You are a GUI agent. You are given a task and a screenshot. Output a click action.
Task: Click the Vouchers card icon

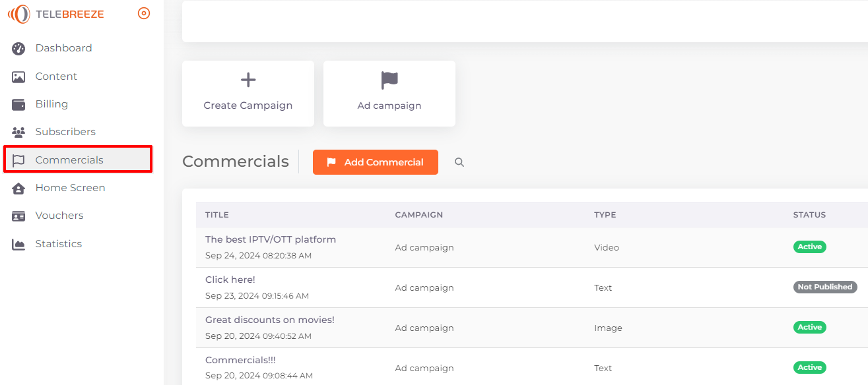tap(18, 216)
